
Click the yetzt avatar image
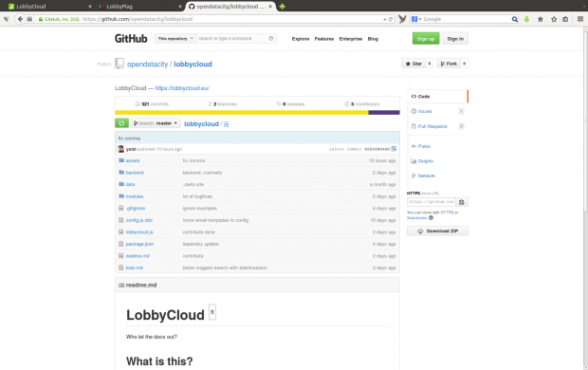click(120, 149)
